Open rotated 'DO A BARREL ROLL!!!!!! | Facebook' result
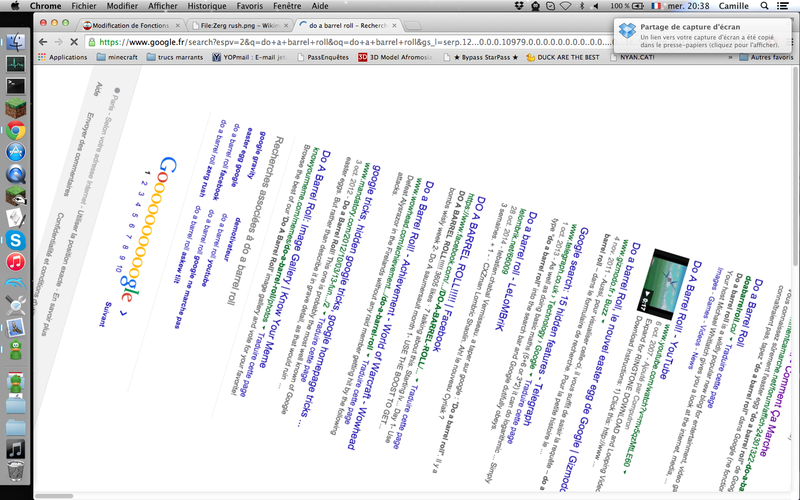Viewport: 800px width, 500px height. [460, 274]
